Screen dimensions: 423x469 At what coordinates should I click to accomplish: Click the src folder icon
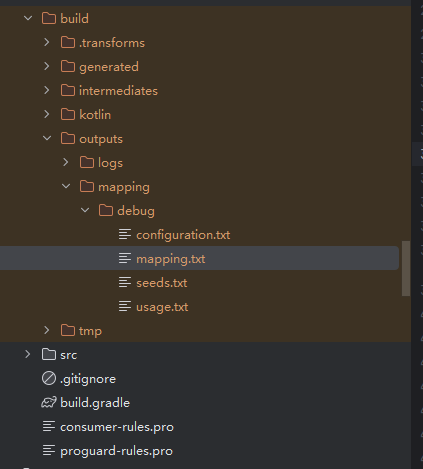pos(49,354)
